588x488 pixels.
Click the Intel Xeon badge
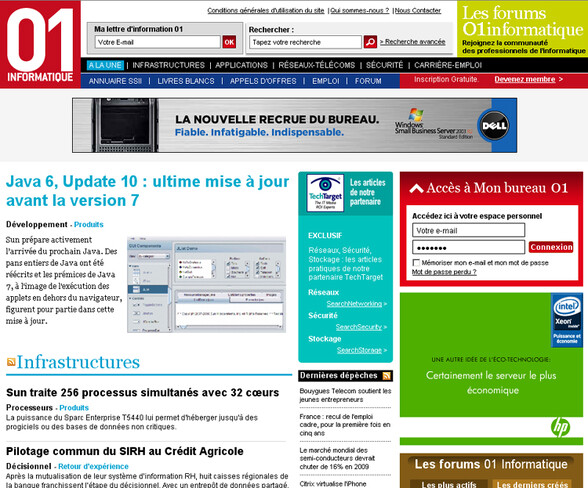click(x=567, y=321)
